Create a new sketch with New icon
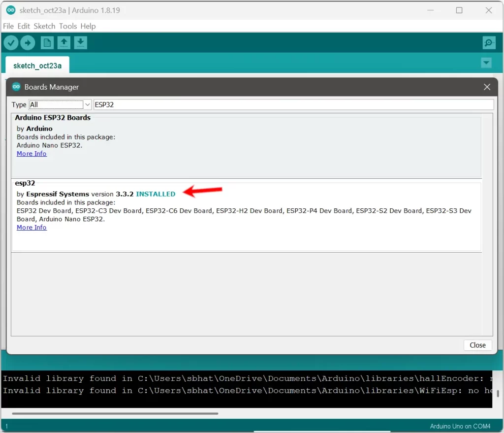This screenshot has width=504, height=433. pos(47,43)
